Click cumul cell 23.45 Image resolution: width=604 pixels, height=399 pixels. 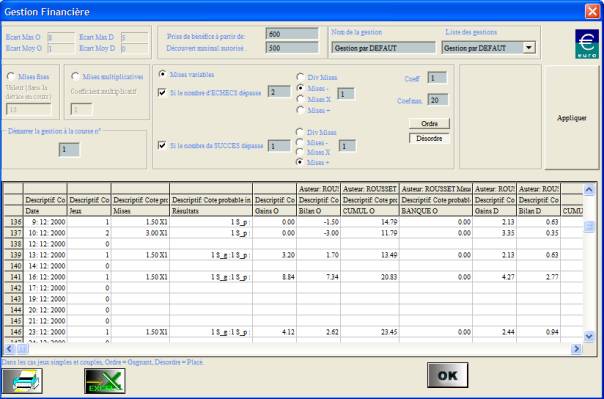(370, 332)
